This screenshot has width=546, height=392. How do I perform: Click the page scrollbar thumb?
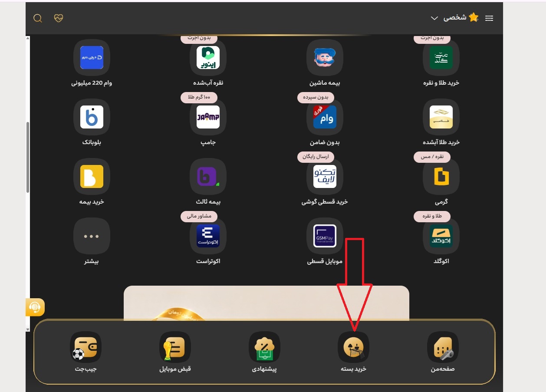click(x=28, y=157)
